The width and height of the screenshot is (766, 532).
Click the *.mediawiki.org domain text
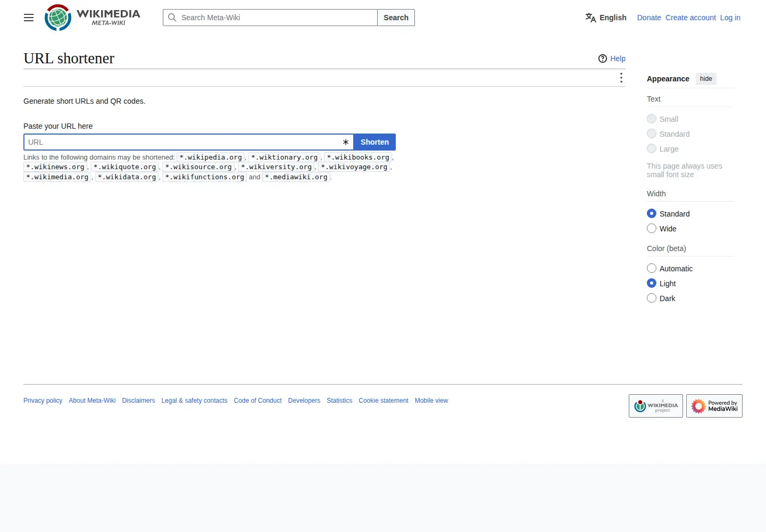click(296, 177)
